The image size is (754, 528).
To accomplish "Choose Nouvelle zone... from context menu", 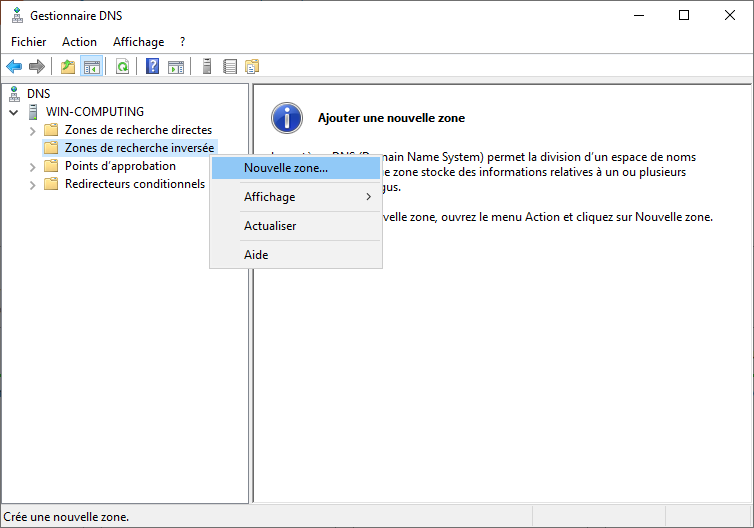I will [x=285, y=168].
